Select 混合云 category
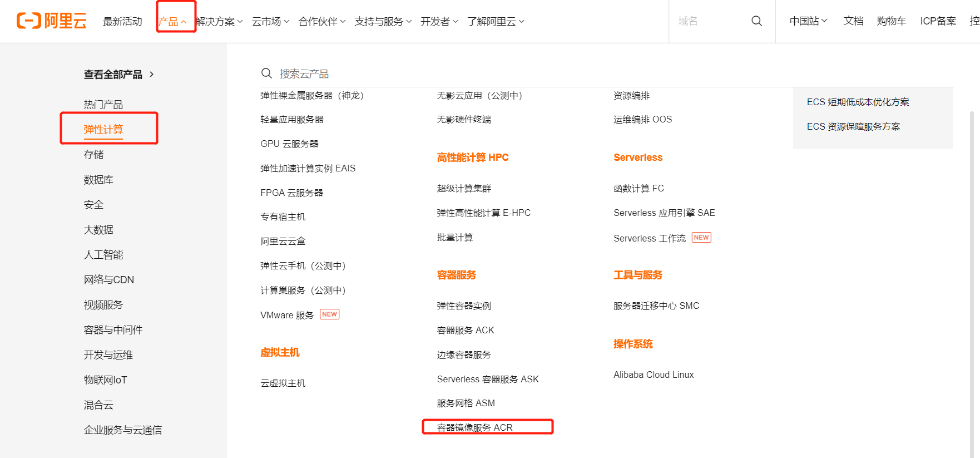The width and height of the screenshot is (980, 458). [x=98, y=405]
